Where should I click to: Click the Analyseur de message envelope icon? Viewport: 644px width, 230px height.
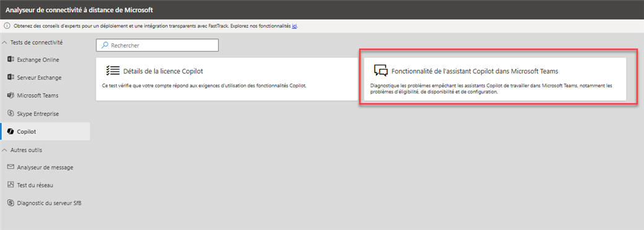click(x=11, y=167)
